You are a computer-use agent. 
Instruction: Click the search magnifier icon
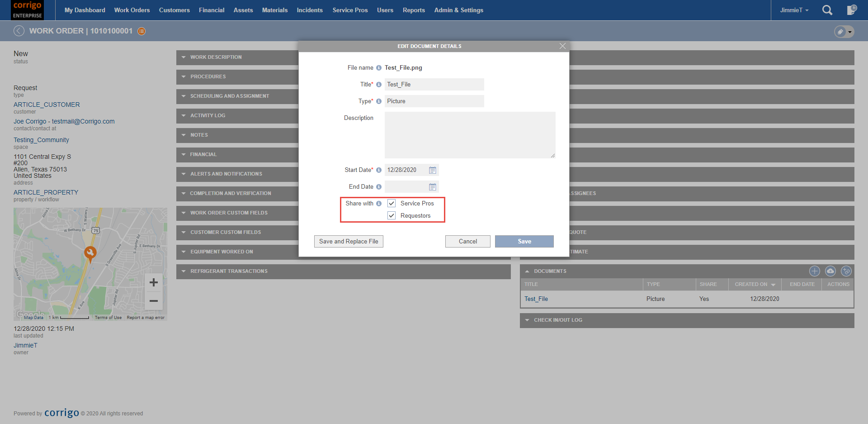827,10
